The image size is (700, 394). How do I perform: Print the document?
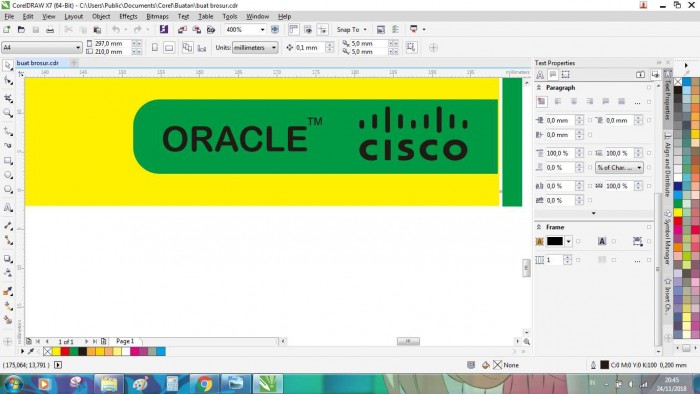click(50, 29)
